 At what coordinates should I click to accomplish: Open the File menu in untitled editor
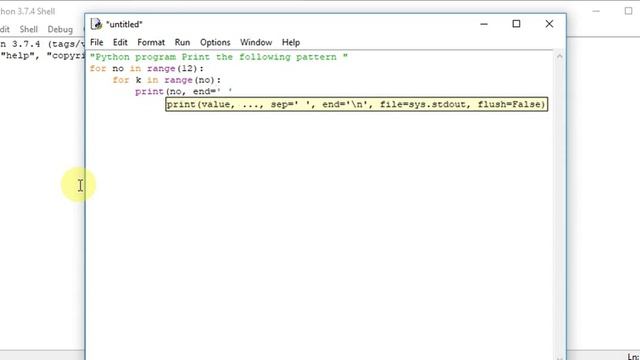[97, 42]
